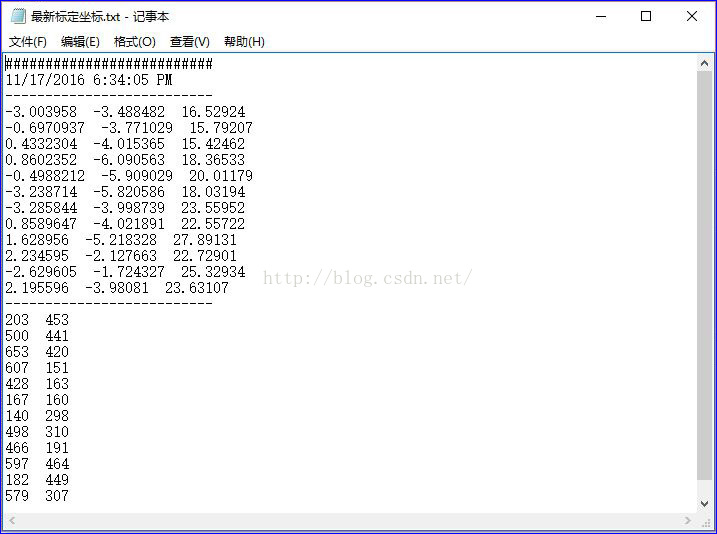
Task: Click the value 2.234595
Action: (37, 256)
